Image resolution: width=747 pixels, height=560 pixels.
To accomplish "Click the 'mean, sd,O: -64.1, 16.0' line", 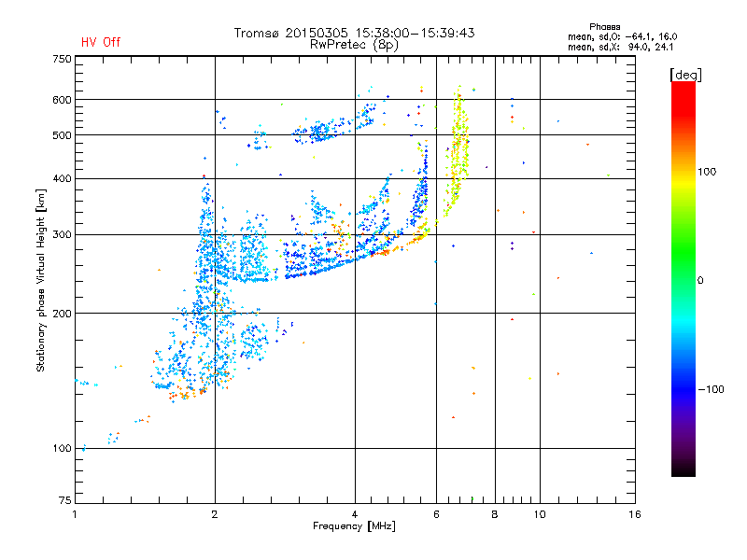I will [x=622, y=36].
